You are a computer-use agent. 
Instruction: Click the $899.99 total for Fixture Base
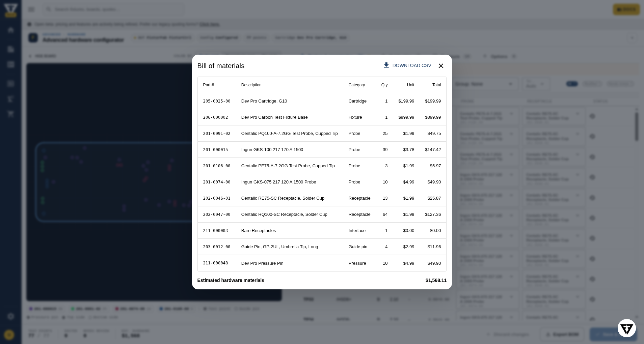pyautogui.click(x=433, y=117)
